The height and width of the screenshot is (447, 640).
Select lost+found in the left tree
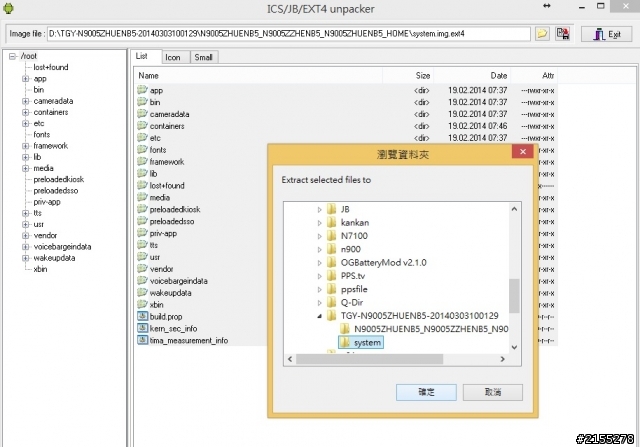[x=51, y=67]
